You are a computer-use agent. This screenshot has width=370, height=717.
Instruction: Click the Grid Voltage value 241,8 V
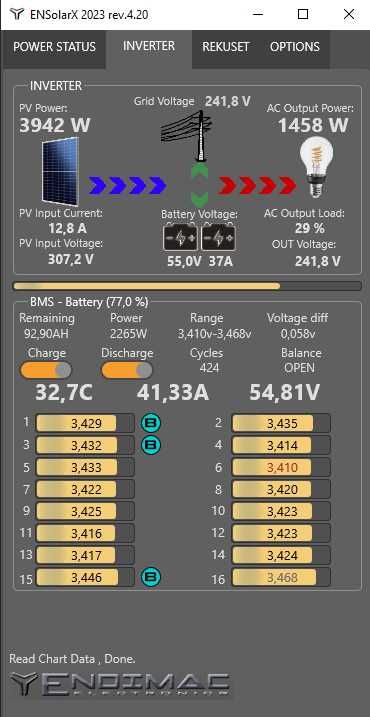(227, 101)
